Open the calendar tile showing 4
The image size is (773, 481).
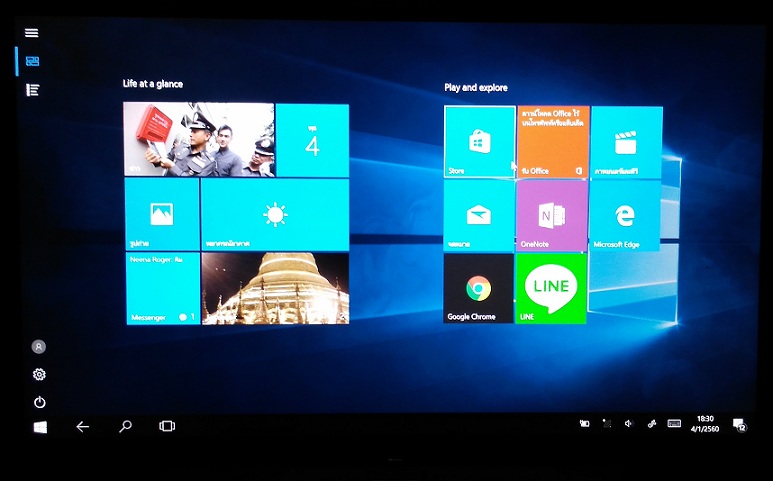coord(313,140)
